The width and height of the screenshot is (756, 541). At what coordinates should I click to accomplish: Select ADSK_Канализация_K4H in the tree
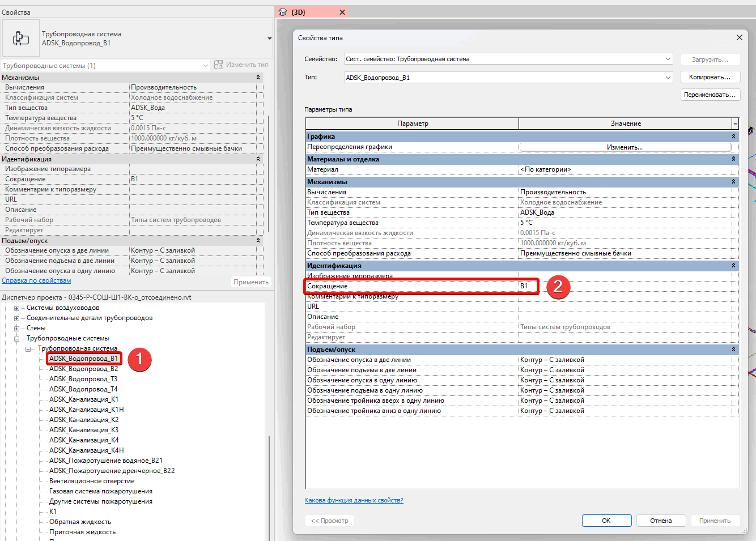[x=86, y=450]
